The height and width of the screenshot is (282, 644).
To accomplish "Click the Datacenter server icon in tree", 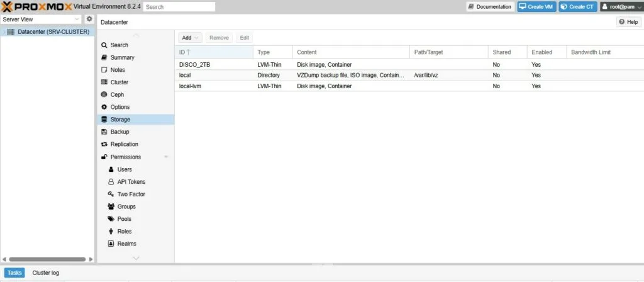I will point(11,31).
